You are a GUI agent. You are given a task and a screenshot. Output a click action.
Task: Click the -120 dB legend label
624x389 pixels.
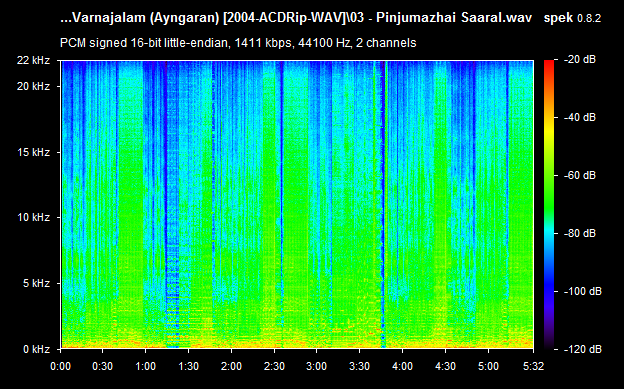pyautogui.click(x=583, y=349)
